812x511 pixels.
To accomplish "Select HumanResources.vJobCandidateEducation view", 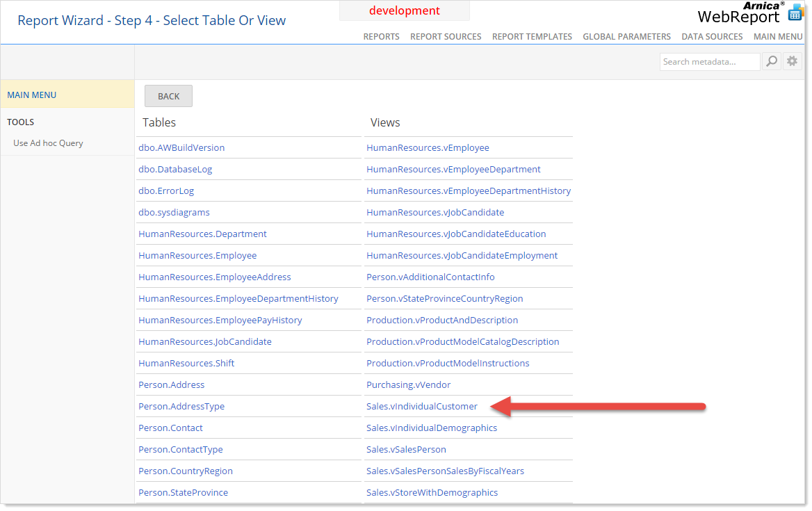I will click(x=456, y=234).
